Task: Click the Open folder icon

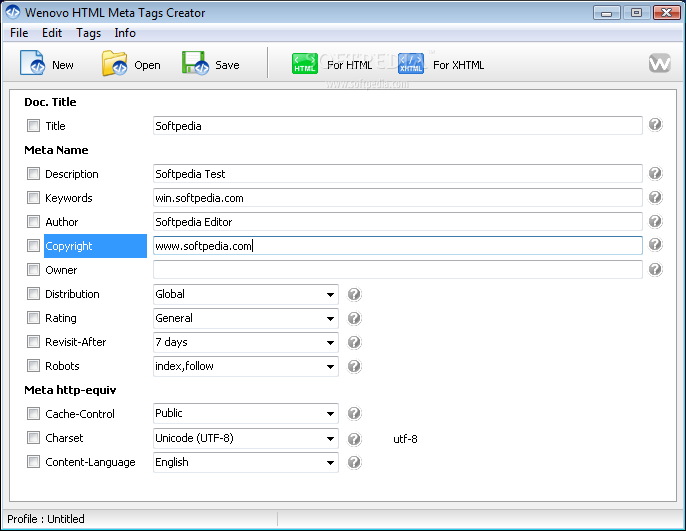Action: point(114,63)
